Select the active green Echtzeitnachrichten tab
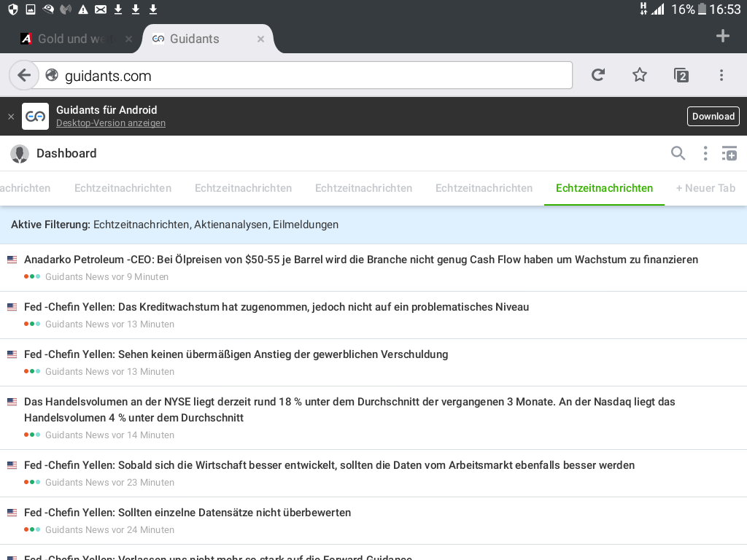747x560 pixels. pos(604,188)
